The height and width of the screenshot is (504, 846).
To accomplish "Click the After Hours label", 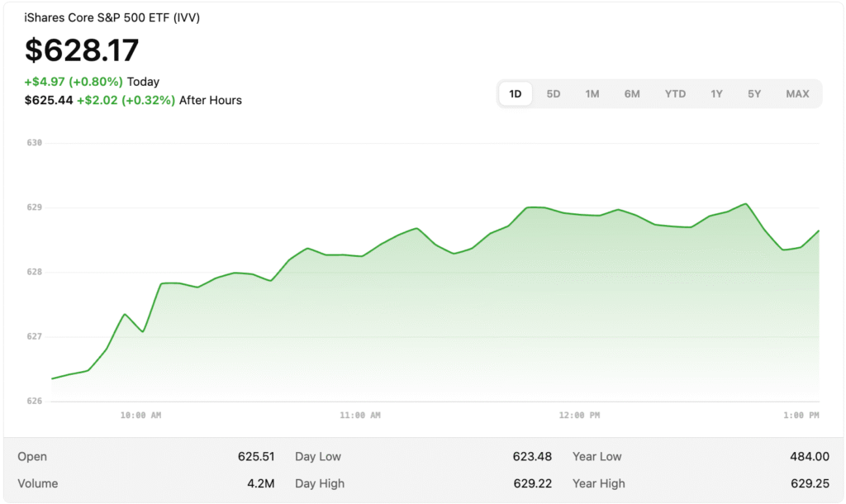I will tap(211, 100).
